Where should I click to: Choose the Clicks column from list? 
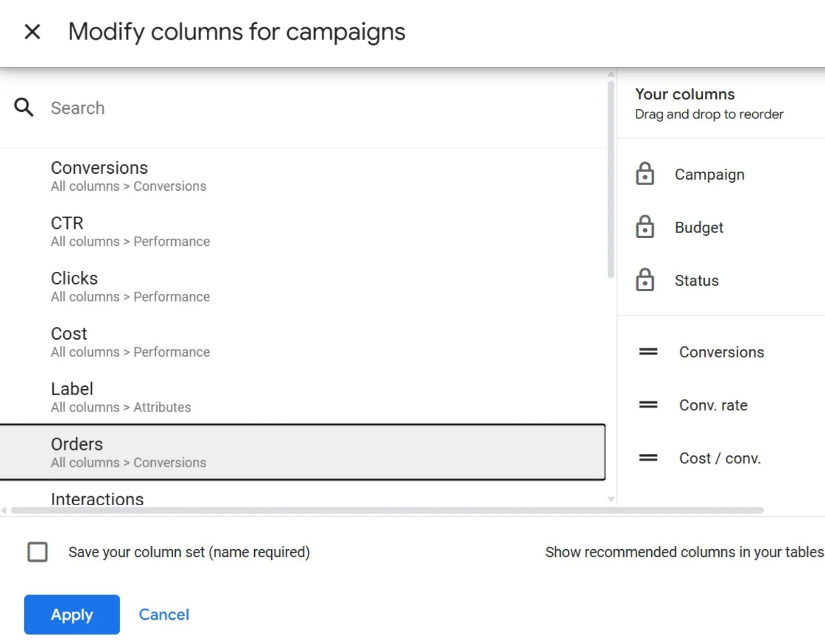302,287
